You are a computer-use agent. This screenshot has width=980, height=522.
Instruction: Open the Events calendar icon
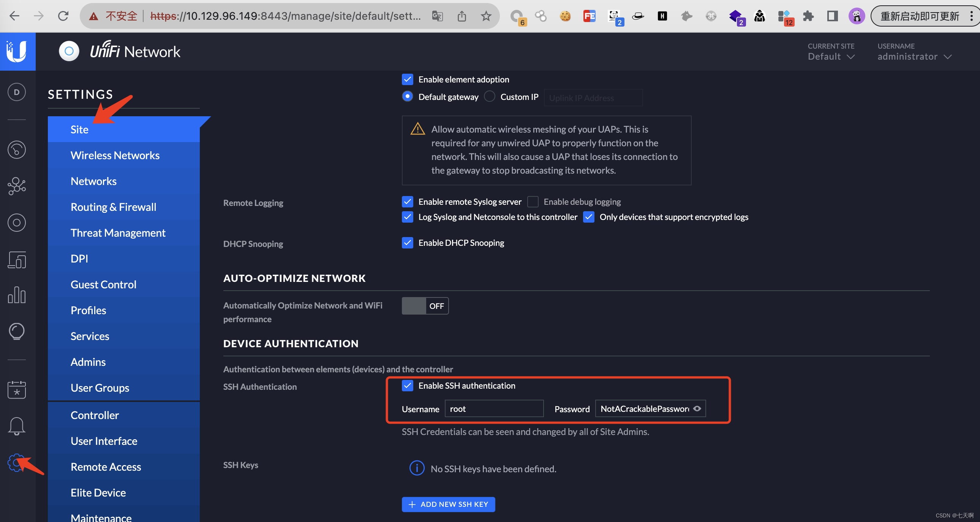coord(17,390)
